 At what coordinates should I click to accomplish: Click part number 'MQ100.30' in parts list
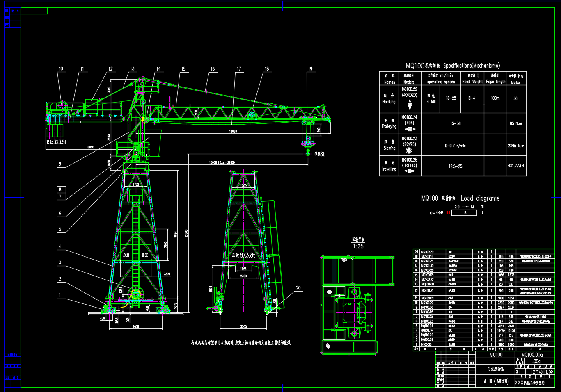427,266
